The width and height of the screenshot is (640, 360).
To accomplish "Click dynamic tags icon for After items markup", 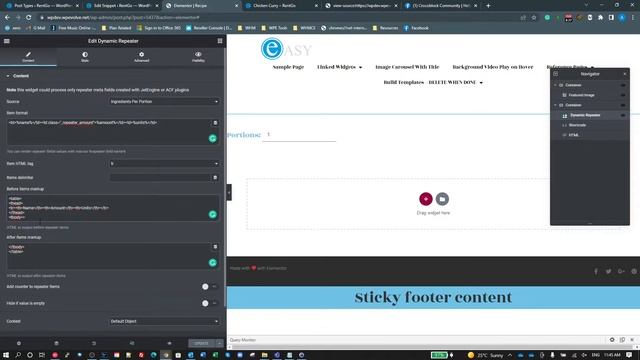I will click(x=215, y=247).
